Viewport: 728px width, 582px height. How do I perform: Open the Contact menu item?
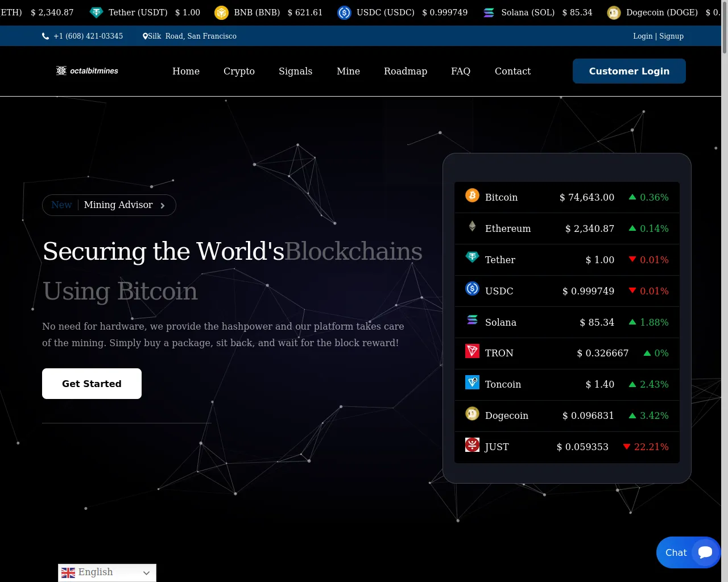pos(512,71)
